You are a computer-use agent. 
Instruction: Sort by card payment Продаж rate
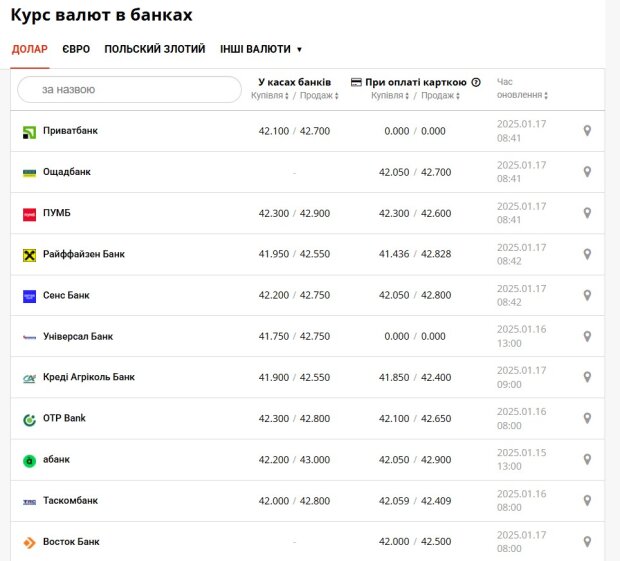(x=440, y=96)
